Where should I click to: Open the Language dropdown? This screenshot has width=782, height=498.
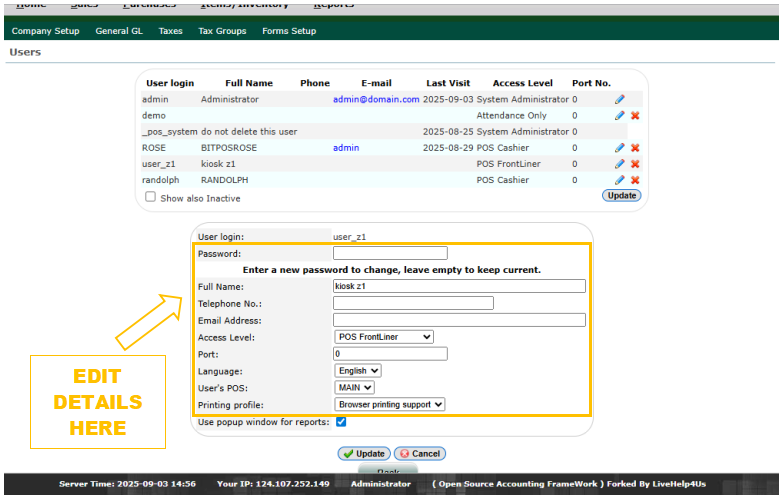(x=358, y=371)
